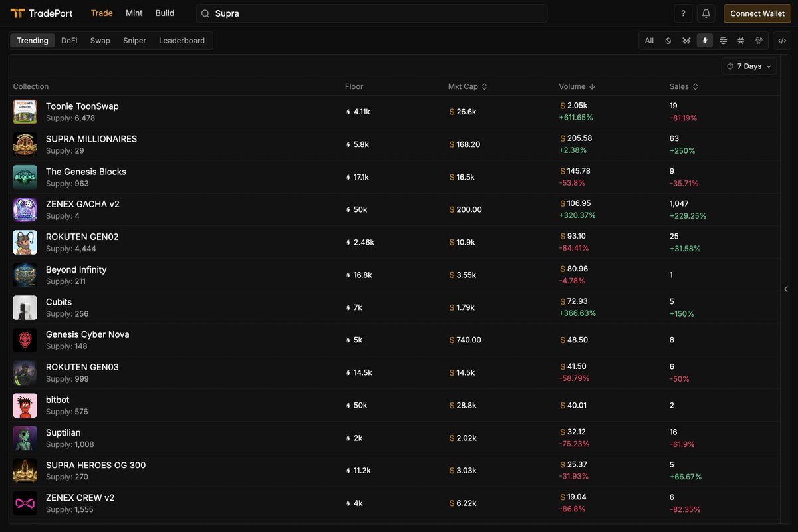Open the 7 Days timeframe dropdown
Image resolution: width=798 pixels, height=532 pixels.
tap(749, 66)
